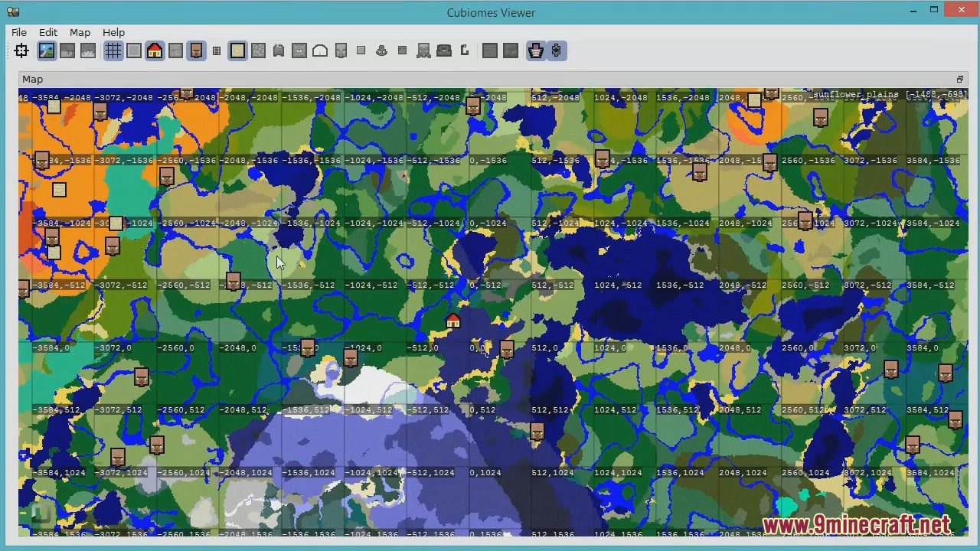Click village marker at -2048,-512 label
The width and height of the screenshot is (980, 551).
click(234, 281)
